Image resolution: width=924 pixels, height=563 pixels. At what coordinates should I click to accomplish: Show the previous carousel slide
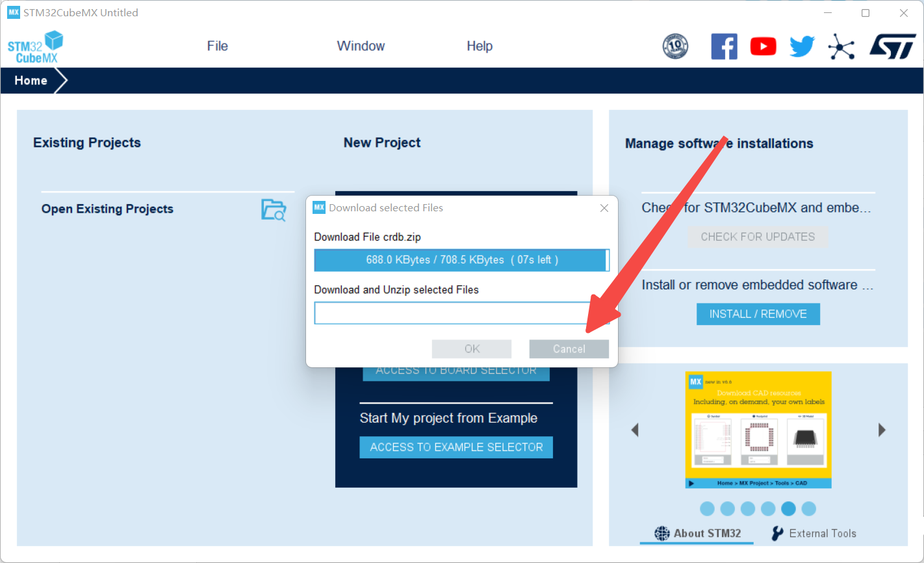(x=635, y=430)
